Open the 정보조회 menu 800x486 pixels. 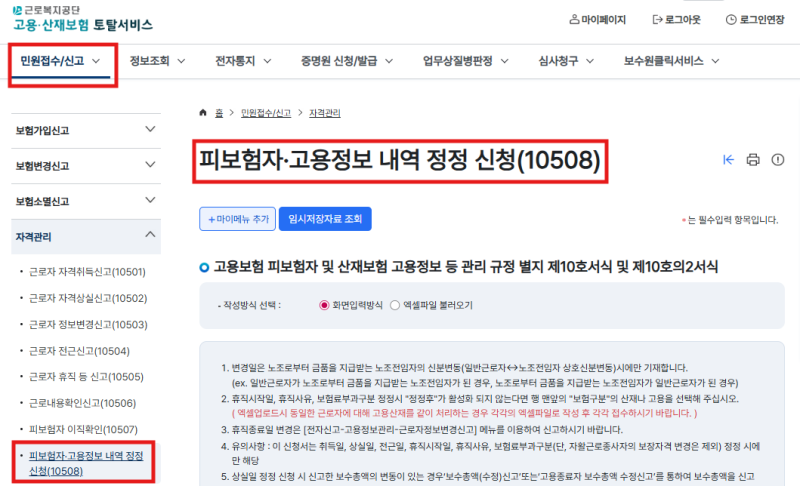tap(157, 61)
